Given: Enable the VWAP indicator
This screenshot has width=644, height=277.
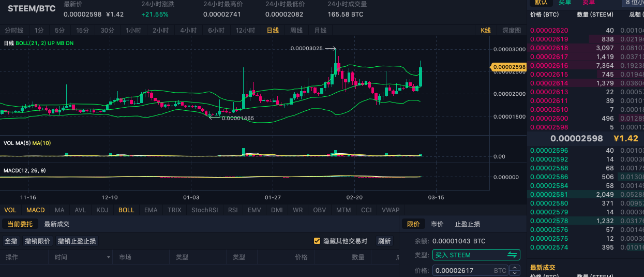Looking at the screenshot, I should coord(391,210).
